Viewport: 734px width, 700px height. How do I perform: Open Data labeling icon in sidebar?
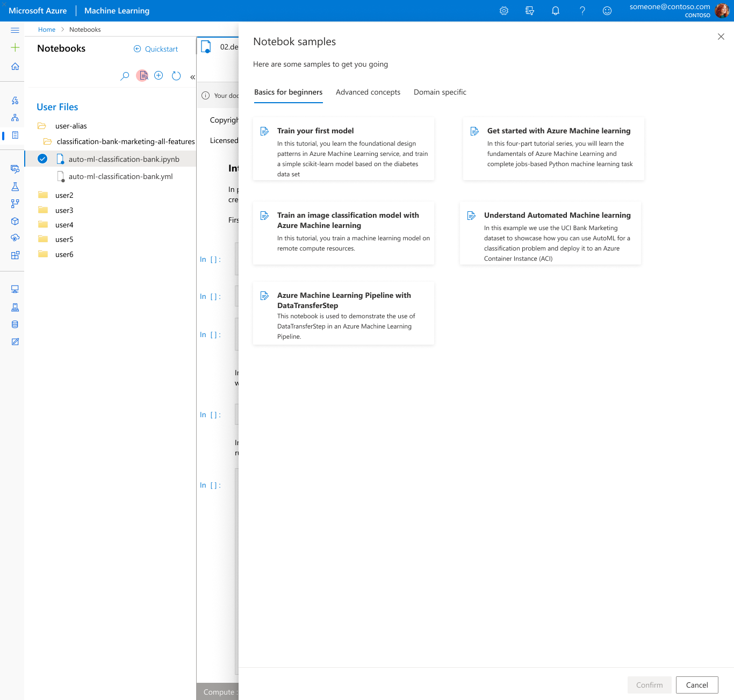(15, 341)
